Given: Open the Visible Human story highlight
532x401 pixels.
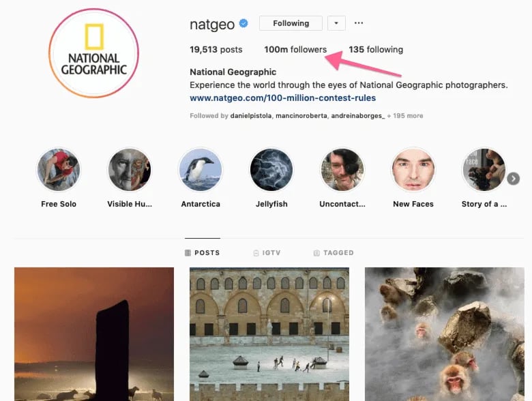Looking at the screenshot, I should pyautogui.click(x=130, y=170).
